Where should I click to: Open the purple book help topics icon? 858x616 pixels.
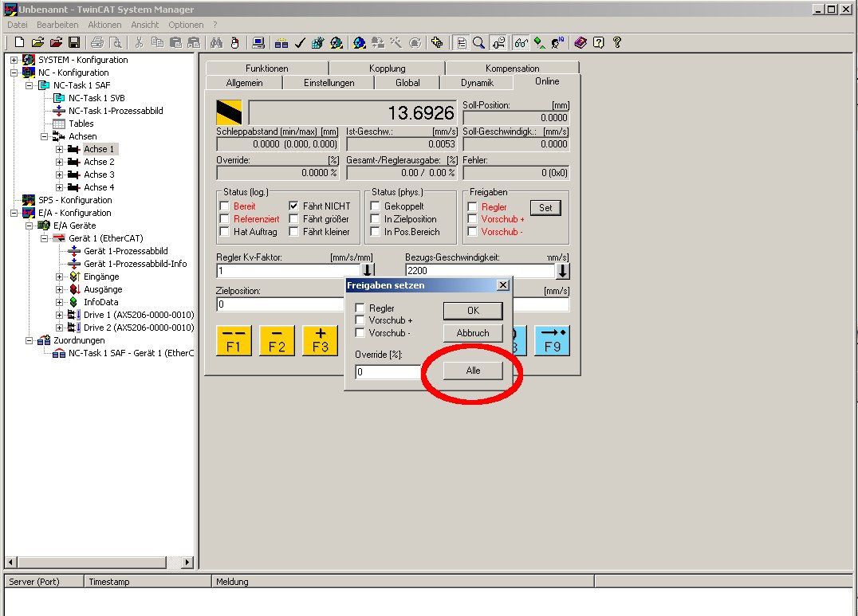coord(581,43)
